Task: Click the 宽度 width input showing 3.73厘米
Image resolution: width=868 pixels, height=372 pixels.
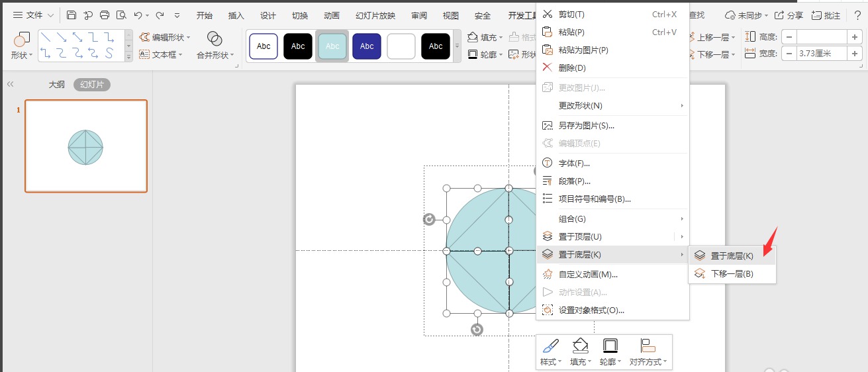Action: click(822, 54)
